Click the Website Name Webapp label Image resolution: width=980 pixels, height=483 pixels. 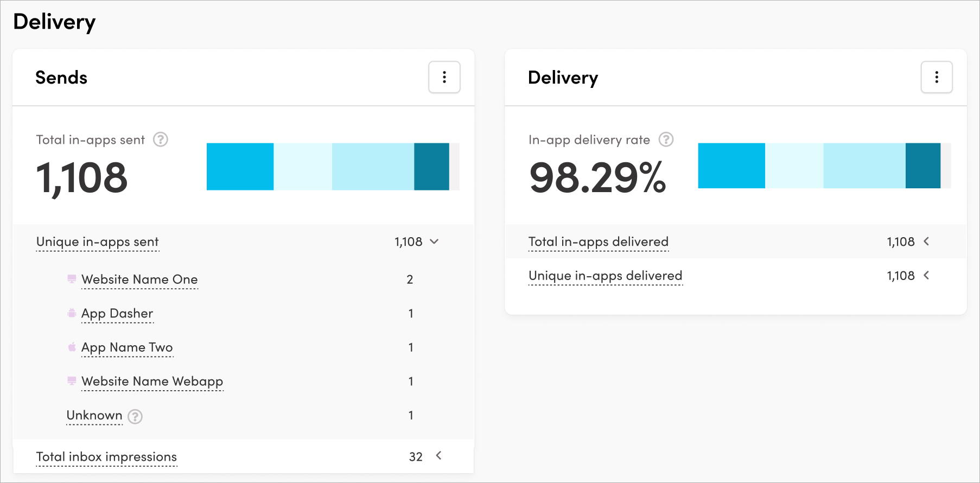(x=152, y=382)
